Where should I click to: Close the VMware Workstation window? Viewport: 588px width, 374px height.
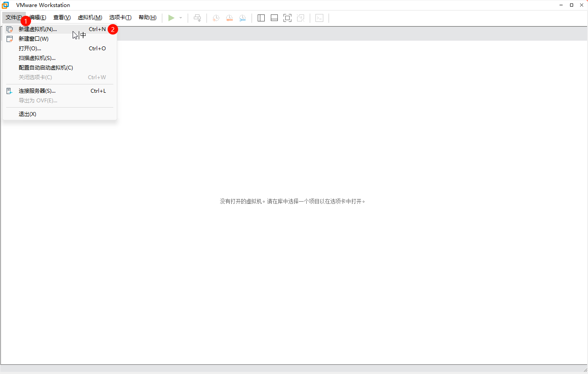(x=581, y=5)
